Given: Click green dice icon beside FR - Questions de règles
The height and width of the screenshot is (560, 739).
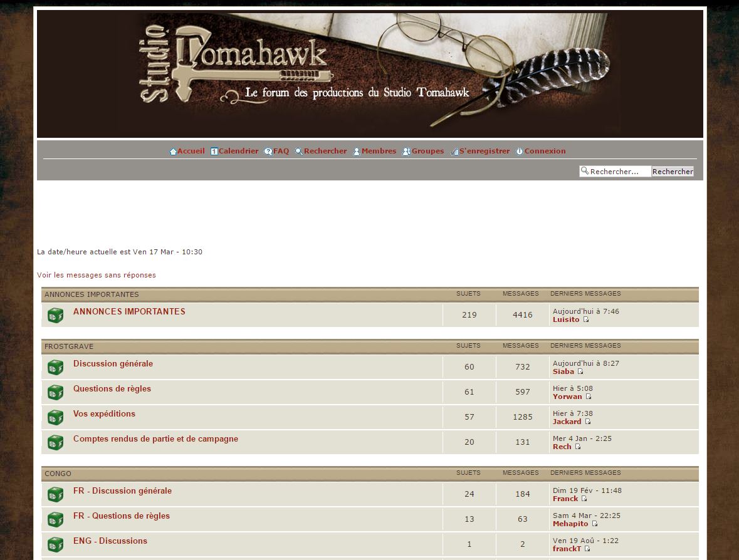Looking at the screenshot, I should [x=56, y=519].
